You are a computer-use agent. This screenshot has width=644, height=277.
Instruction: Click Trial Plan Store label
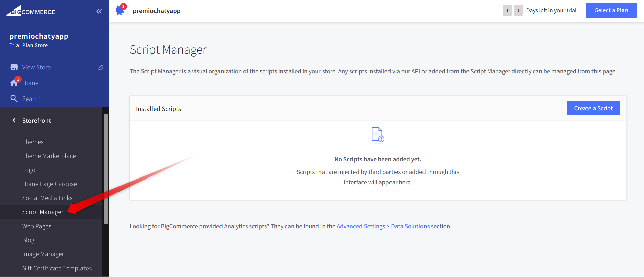coord(29,45)
